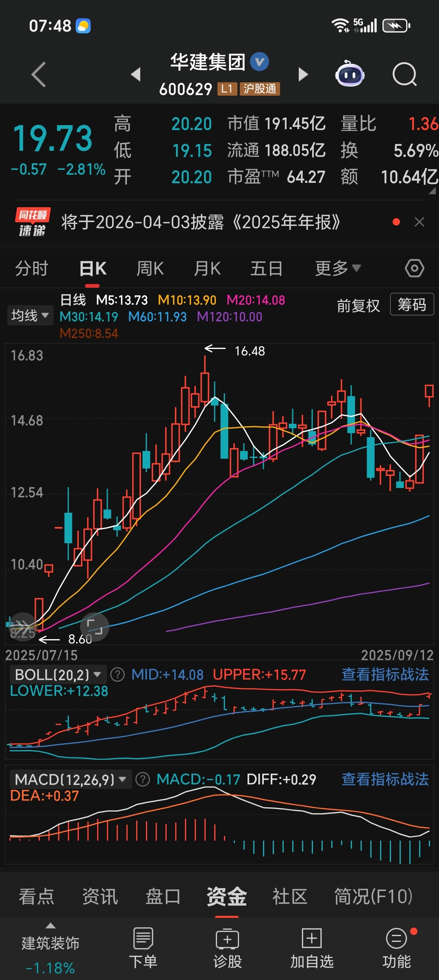The width and height of the screenshot is (439, 980).
Task: Tap M60:11.93 moving average label
Action: (x=157, y=317)
